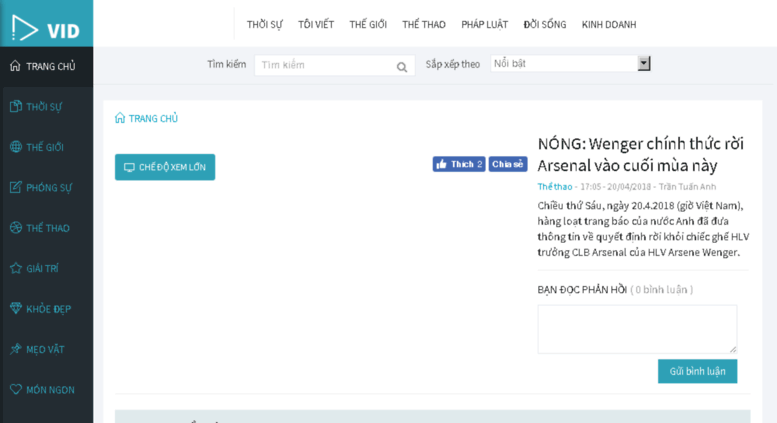The width and height of the screenshot is (777, 423).
Task: Click the BẠN ĐỌC PHẢN HỒI heading
Action: pyautogui.click(x=582, y=290)
